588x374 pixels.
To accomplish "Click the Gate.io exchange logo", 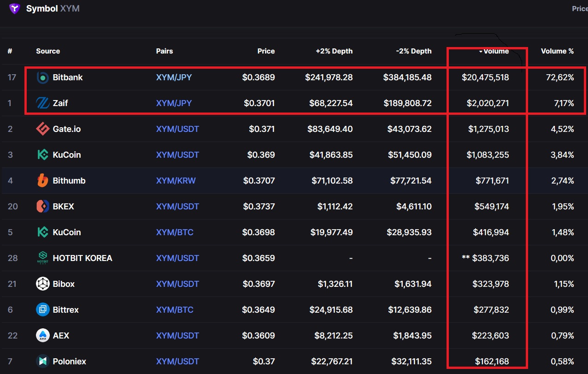I will pyautogui.click(x=43, y=129).
